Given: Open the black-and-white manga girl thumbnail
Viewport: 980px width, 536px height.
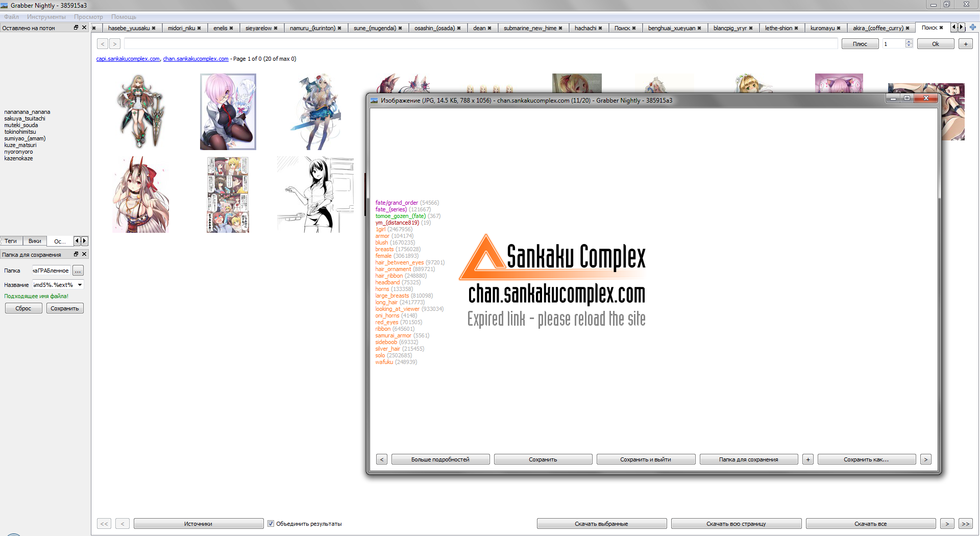Looking at the screenshot, I should click(315, 194).
